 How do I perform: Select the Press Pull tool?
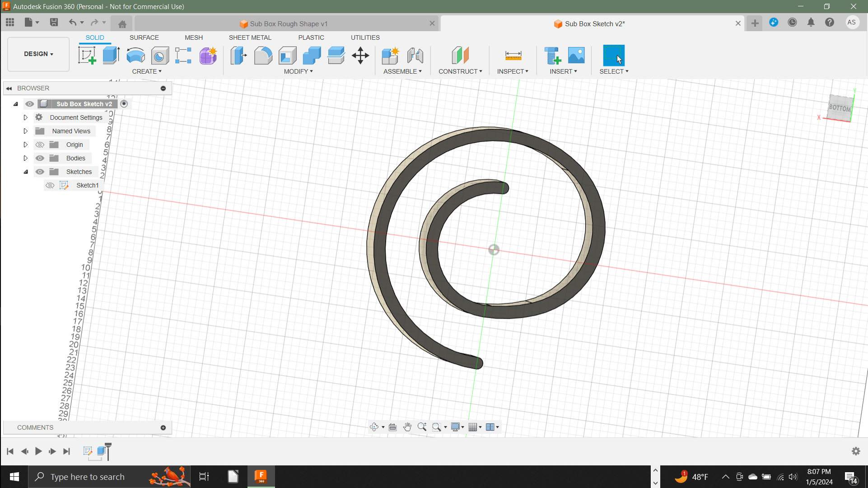tap(238, 56)
